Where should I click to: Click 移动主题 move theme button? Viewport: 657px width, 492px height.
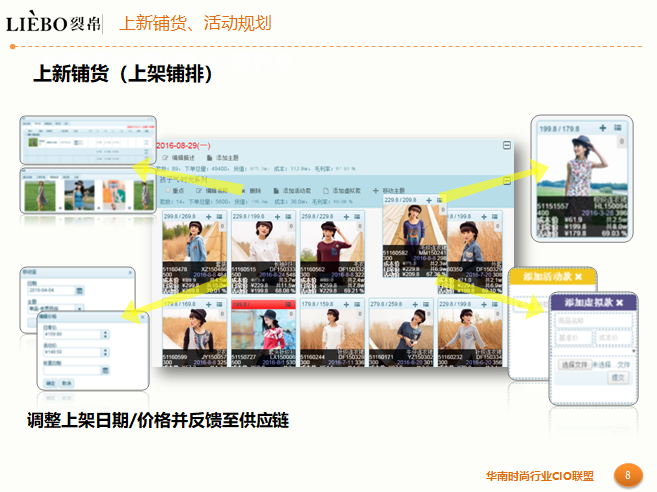point(389,191)
